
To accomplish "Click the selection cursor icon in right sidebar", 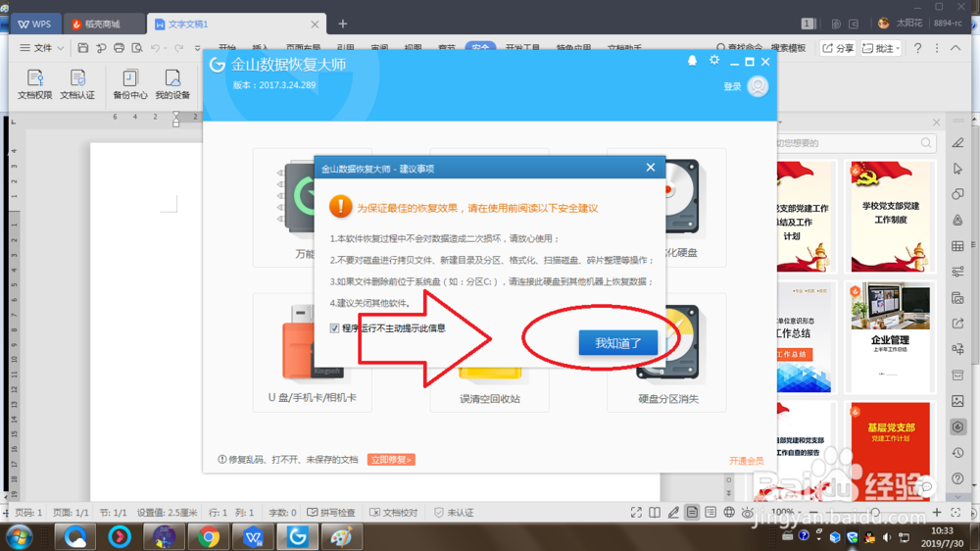I will [x=957, y=169].
